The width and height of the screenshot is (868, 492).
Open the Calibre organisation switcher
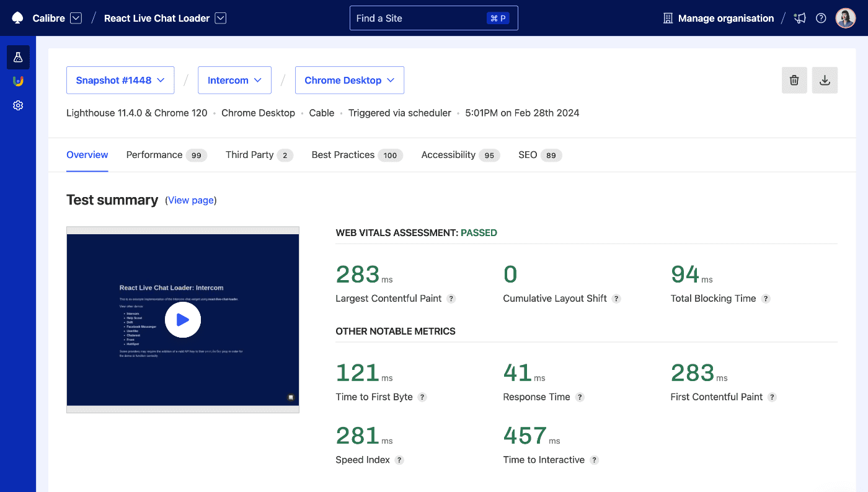click(x=76, y=19)
